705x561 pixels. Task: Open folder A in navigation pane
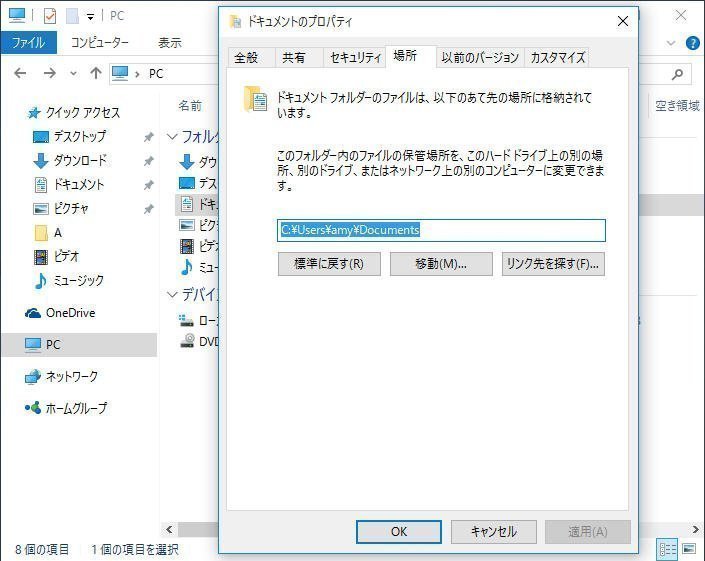[48, 233]
